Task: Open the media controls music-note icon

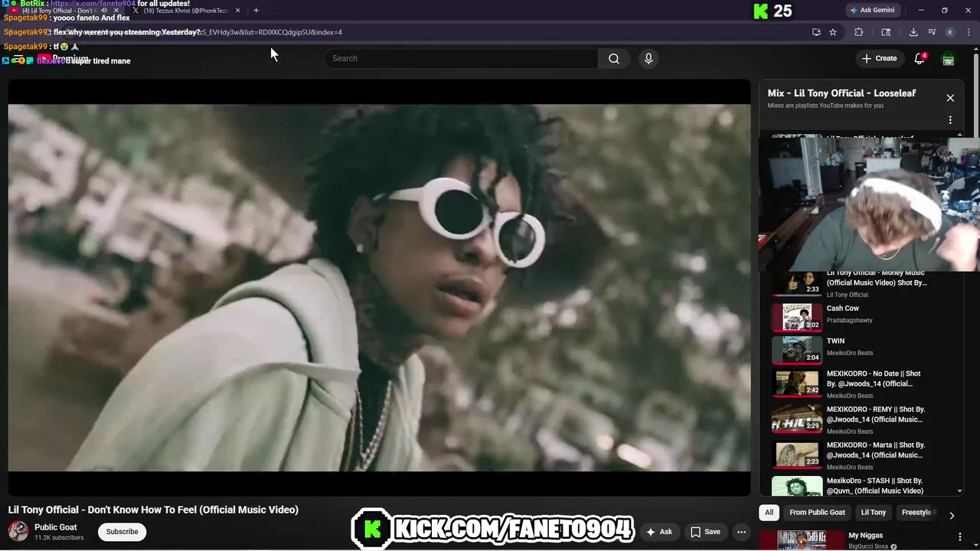Action: (x=932, y=32)
